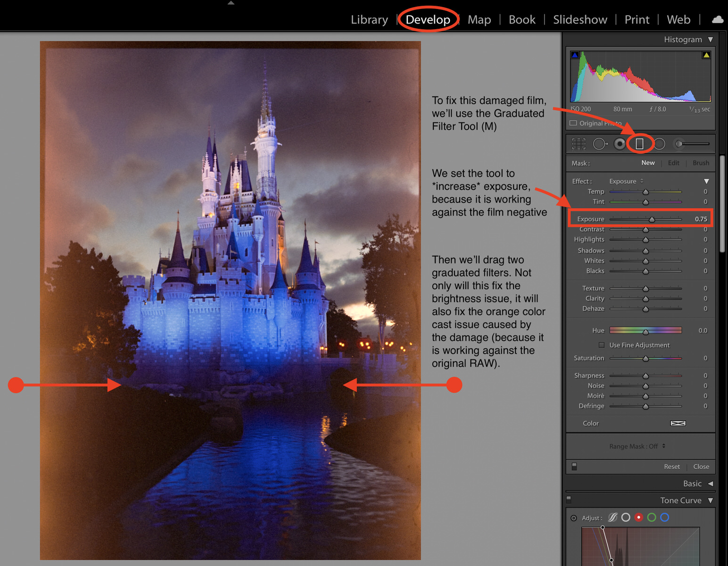Collapse the effect sliders disclosure triangle
This screenshot has width=728, height=566.
click(706, 181)
